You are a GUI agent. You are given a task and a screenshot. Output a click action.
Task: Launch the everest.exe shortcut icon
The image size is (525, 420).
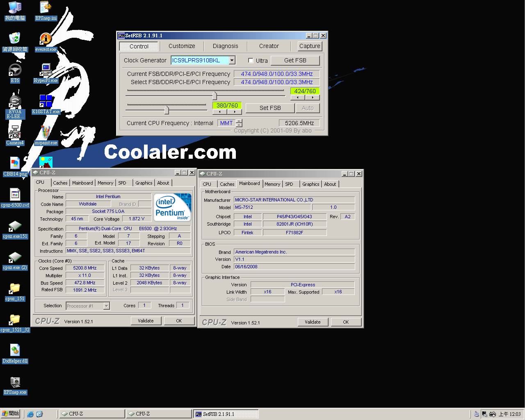coord(46,42)
